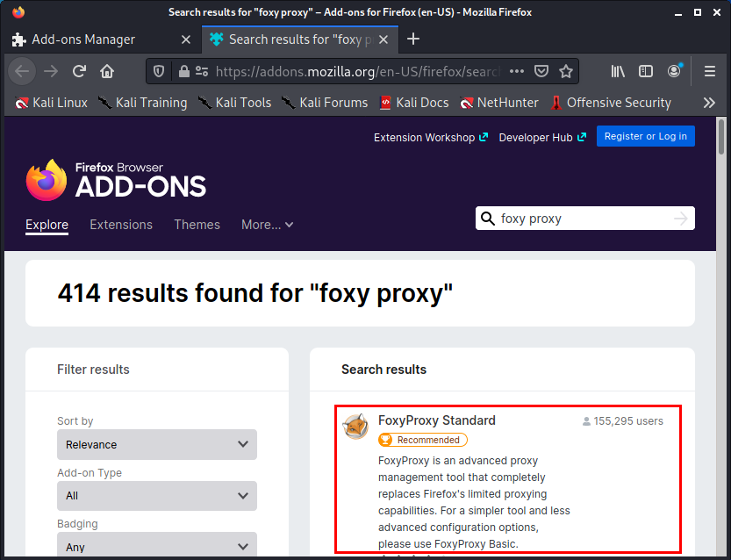Screen dimensions: 731x560
Task: Open the Extension Workshop link
Action: [x=431, y=138]
